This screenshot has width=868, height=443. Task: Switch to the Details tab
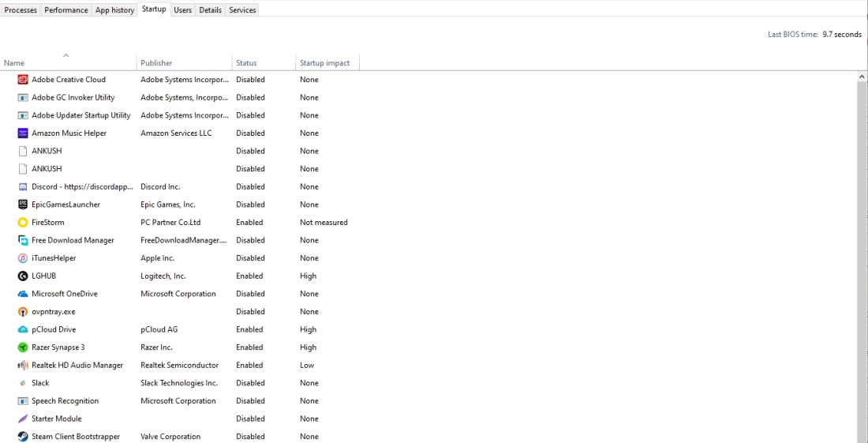tap(211, 10)
